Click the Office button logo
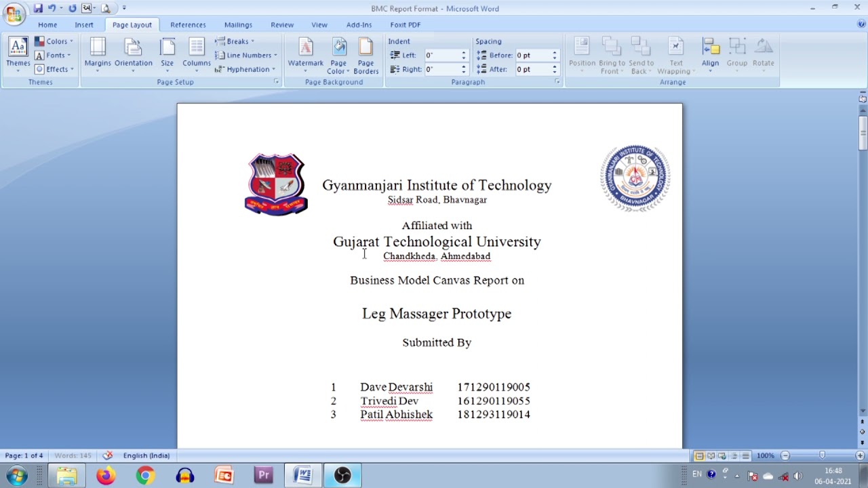Image resolution: width=868 pixels, height=488 pixels. tap(14, 12)
